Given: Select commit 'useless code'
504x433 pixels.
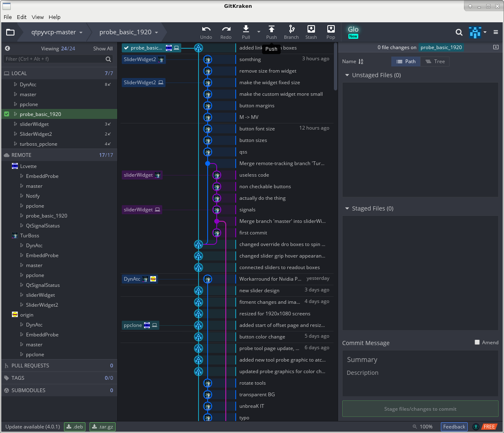Looking at the screenshot, I should (254, 175).
